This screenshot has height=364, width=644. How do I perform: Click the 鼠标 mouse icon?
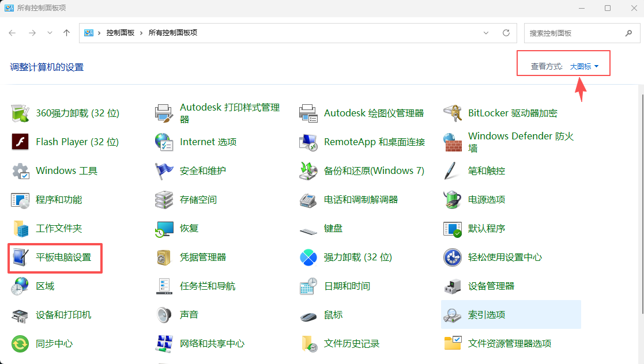(308, 316)
